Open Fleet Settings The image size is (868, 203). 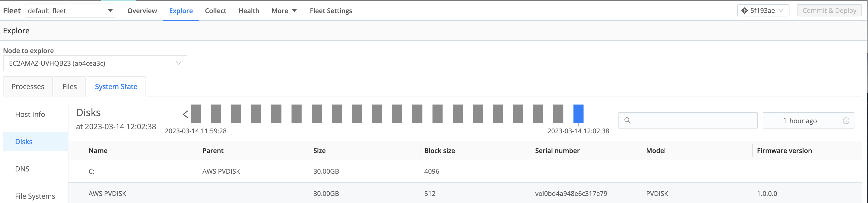coord(331,11)
